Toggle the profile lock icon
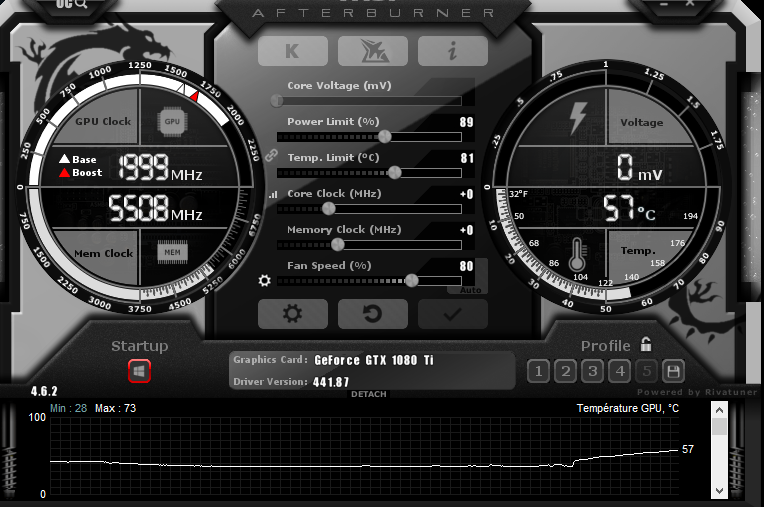The image size is (764, 507). click(646, 344)
